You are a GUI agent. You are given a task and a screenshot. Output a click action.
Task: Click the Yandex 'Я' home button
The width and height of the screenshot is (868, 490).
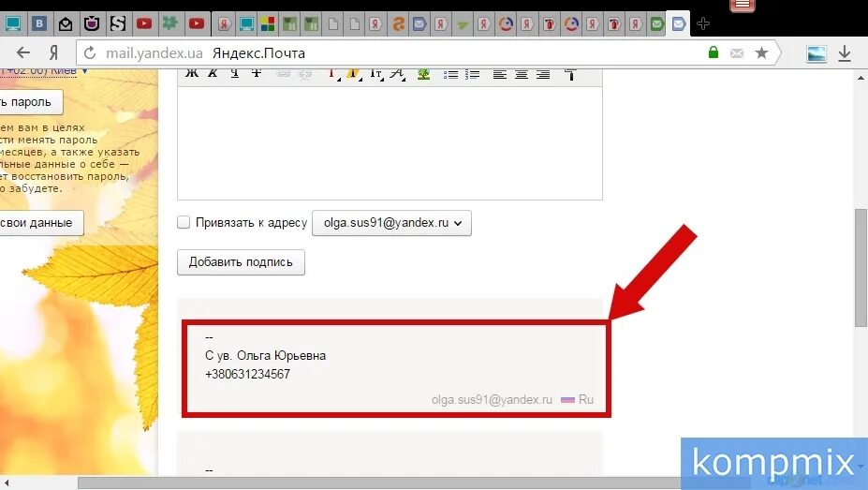point(53,52)
